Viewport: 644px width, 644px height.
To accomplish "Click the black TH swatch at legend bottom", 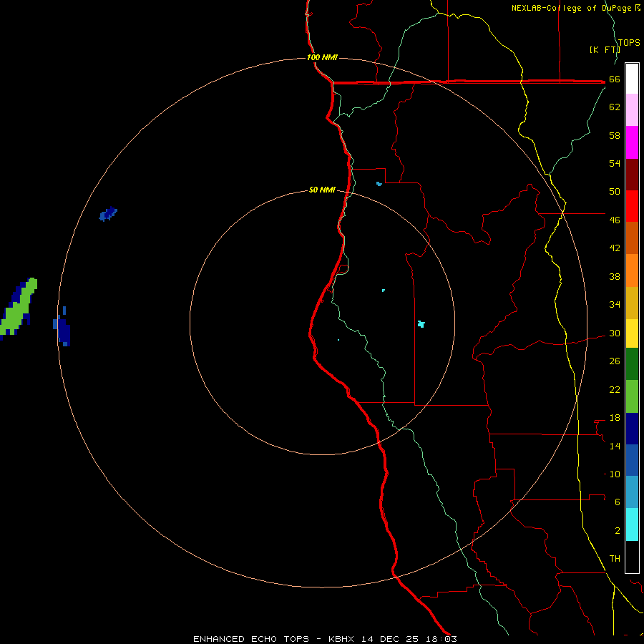I will [x=632, y=557].
